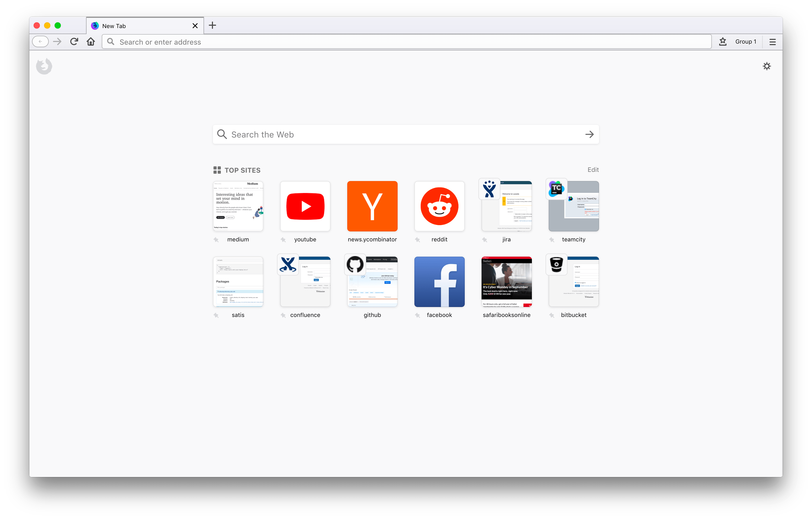The height and width of the screenshot is (519, 812).
Task: Click the Edit link for Top Sites
Action: click(593, 170)
